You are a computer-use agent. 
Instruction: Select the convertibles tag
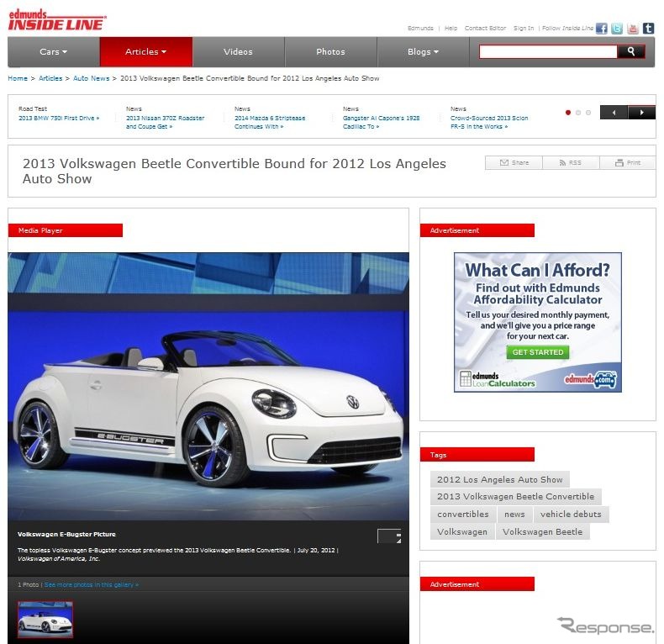(x=463, y=515)
